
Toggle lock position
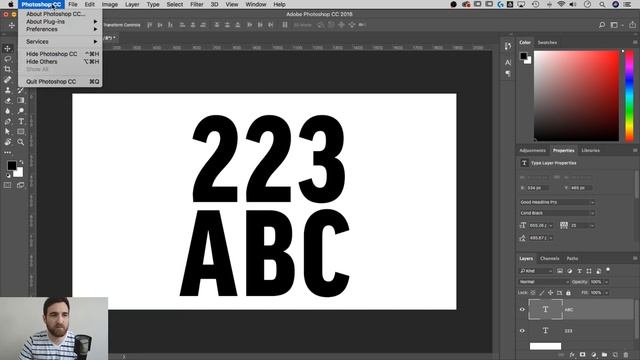tap(551, 293)
